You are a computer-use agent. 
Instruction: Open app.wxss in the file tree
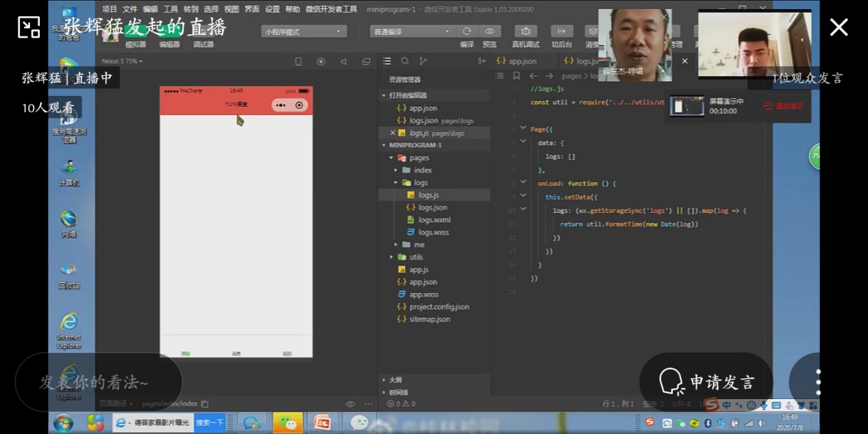(x=424, y=294)
